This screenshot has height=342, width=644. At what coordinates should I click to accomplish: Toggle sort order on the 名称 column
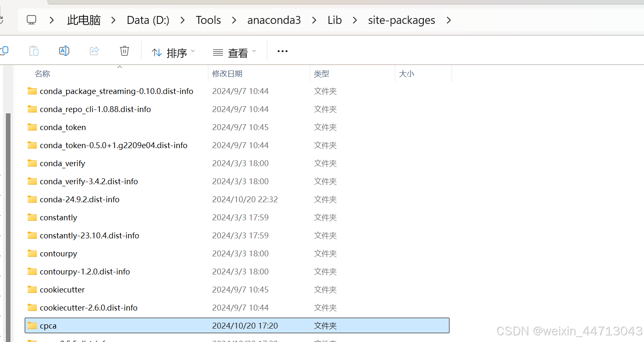click(42, 73)
